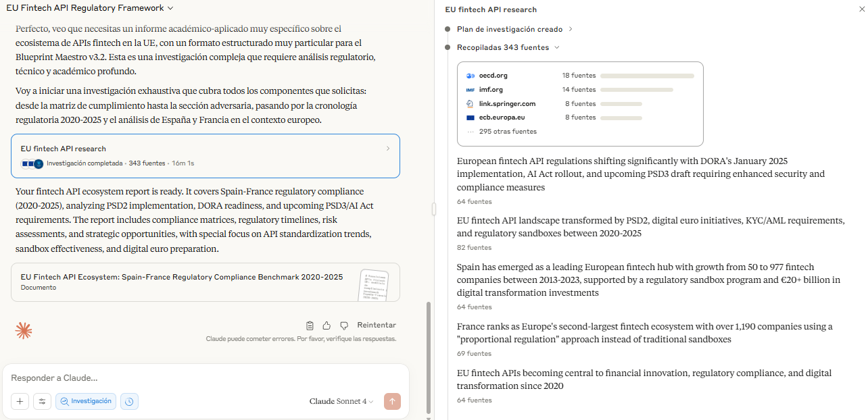
Task: Give the response a thumbs down
Action: (344, 325)
